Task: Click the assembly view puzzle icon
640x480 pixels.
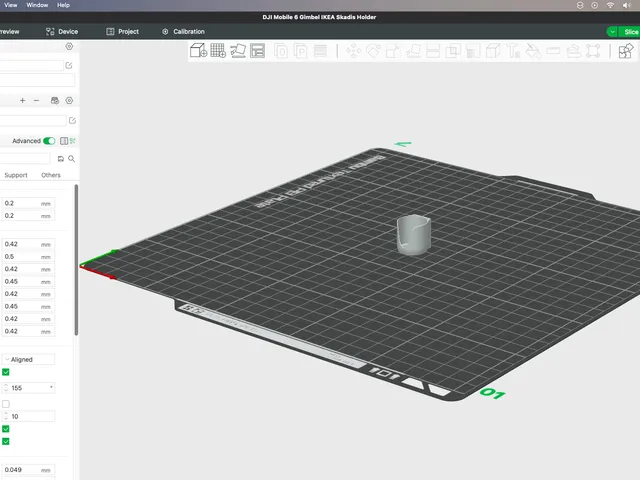Action: [625, 51]
